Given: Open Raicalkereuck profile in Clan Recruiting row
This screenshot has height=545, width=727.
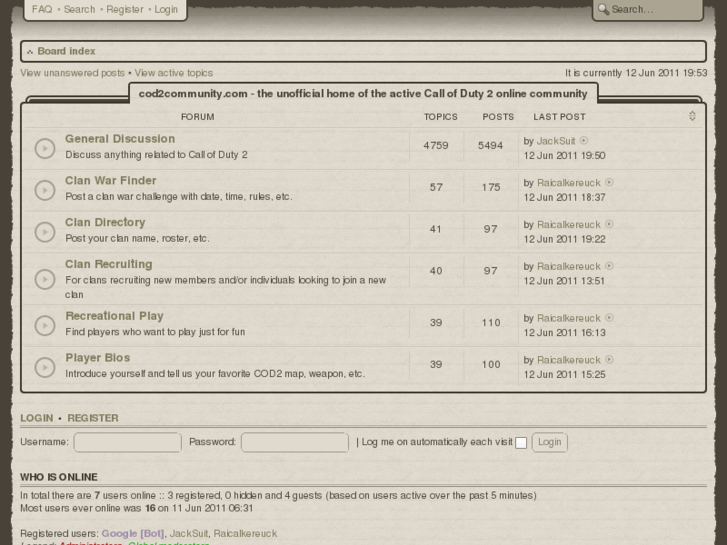Looking at the screenshot, I should tap(569, 266).
